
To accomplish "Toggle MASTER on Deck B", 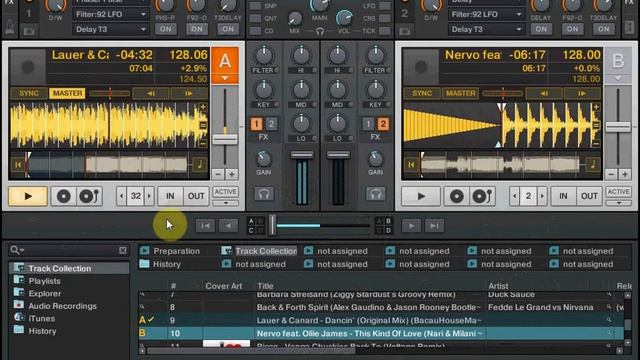I will (x=460, y=93).
